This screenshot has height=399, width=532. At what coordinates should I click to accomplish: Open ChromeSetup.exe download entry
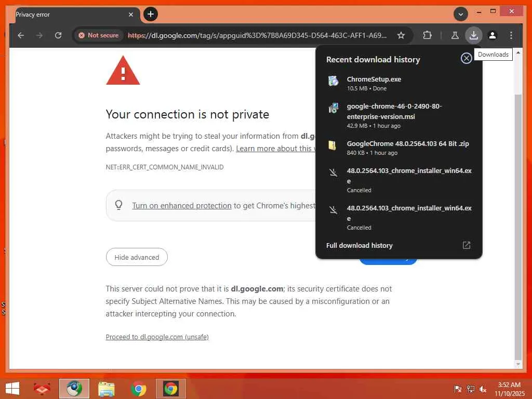click(398, 83)
